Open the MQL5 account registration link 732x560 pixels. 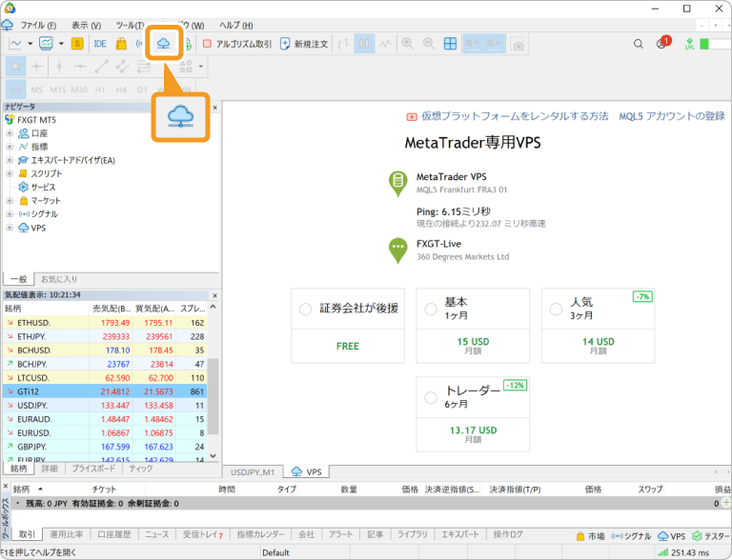click(672, 116)
